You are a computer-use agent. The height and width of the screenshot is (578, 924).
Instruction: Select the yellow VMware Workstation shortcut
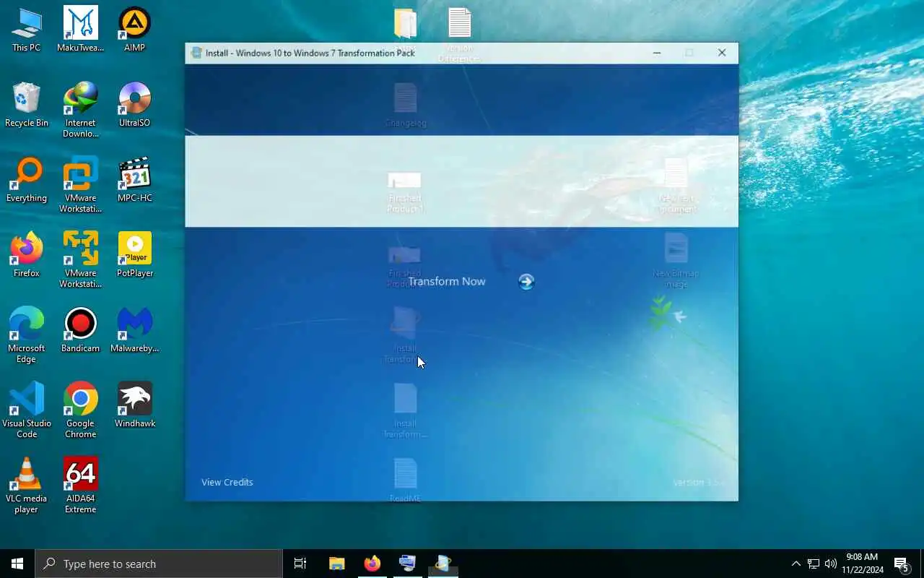click(x=81, y=260)
